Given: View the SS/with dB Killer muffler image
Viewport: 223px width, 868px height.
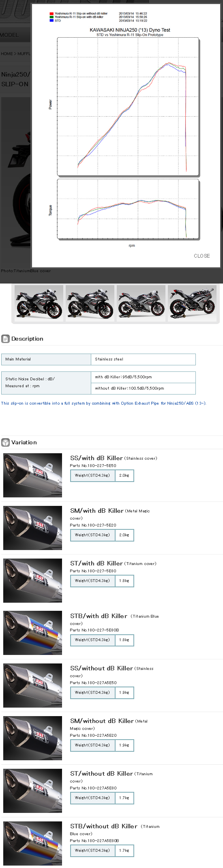Looking at the screenshot, I should pyautogui.click(x=33, y=475).
